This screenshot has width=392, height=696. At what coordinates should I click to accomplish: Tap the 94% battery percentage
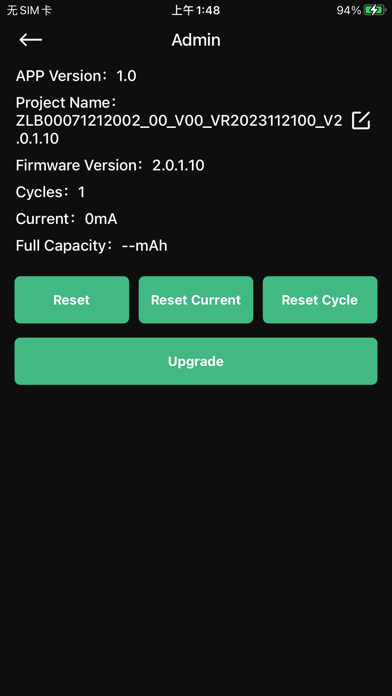pyautogui.click(x=348, y=10)
